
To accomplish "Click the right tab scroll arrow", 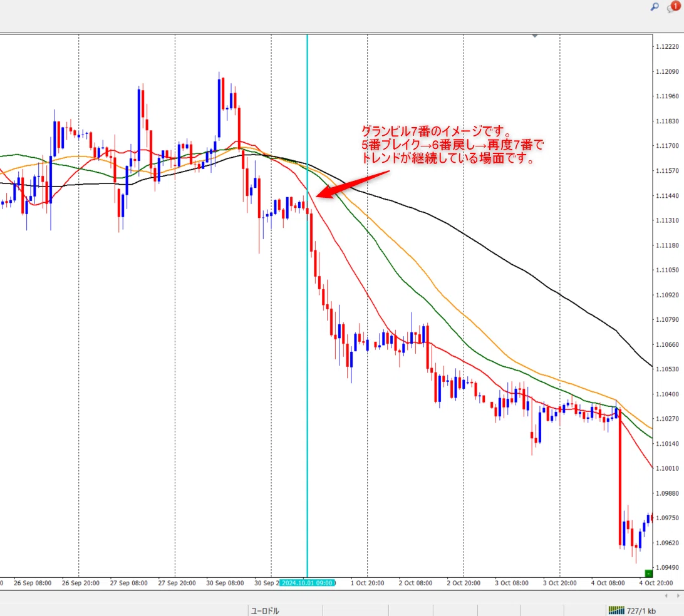I will pos(678,595).
